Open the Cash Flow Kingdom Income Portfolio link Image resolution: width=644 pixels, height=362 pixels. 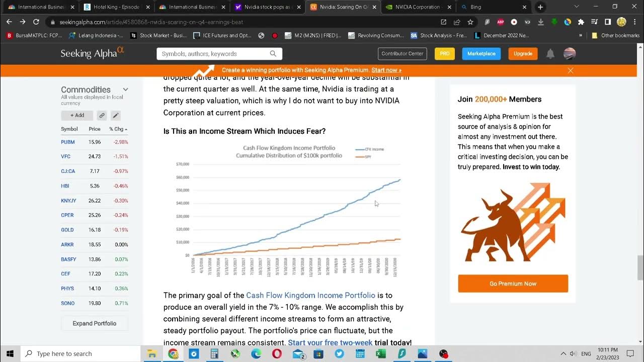coord(310,295)
